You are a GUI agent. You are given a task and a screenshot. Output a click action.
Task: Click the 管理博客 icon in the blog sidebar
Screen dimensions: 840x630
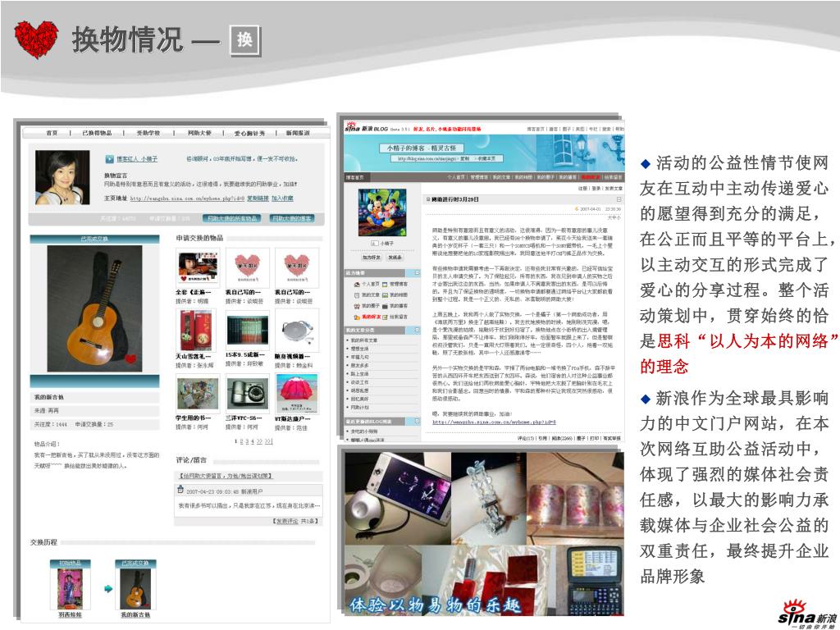(385, 285)
